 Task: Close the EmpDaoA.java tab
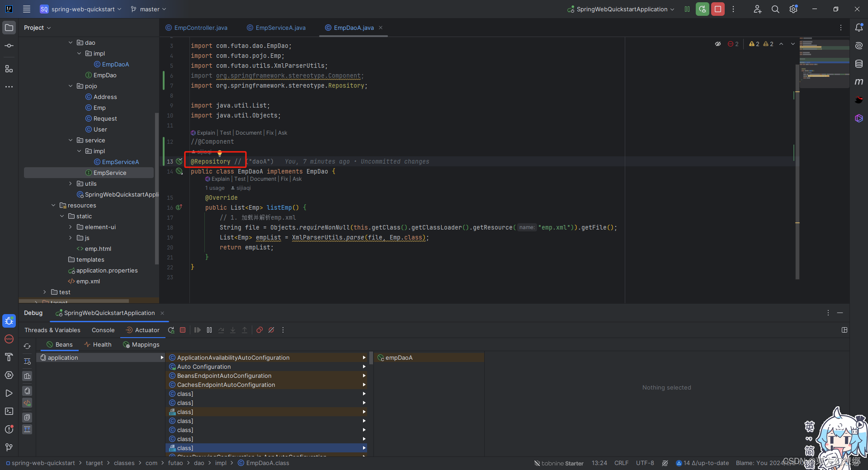(x=381, y=28)
